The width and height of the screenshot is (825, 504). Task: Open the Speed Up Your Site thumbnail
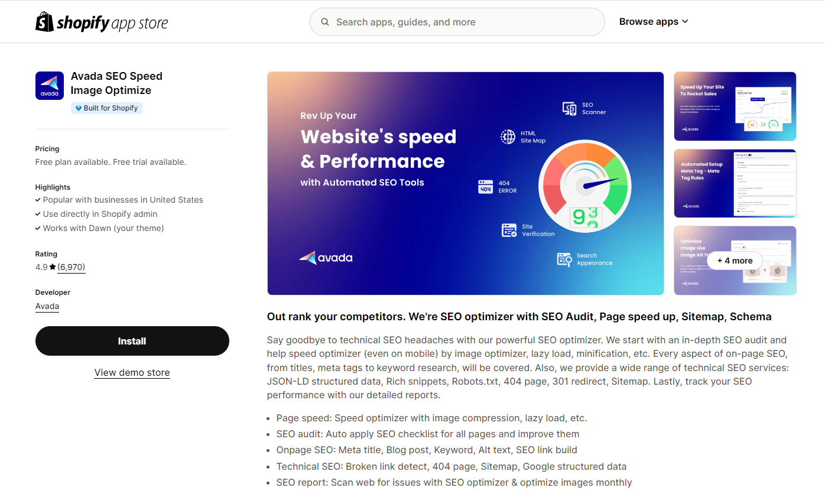735,106
